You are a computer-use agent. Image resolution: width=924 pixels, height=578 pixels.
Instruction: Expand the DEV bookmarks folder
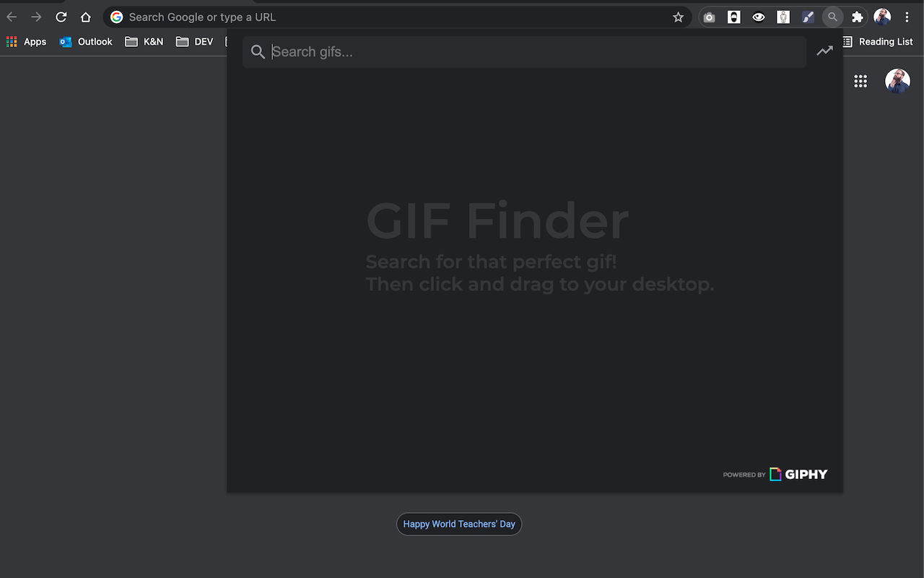tap(195, 42)
